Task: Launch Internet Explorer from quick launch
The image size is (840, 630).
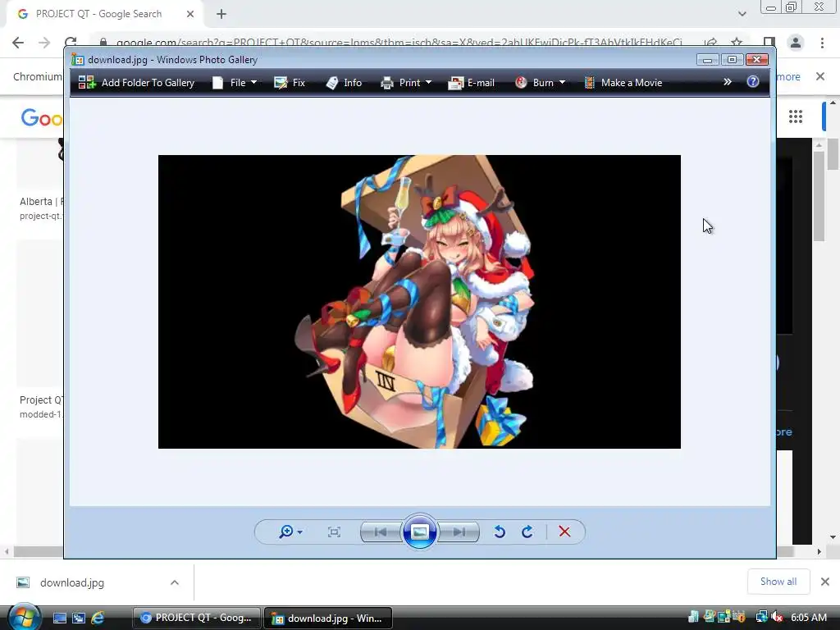Action: pos(98,618)
